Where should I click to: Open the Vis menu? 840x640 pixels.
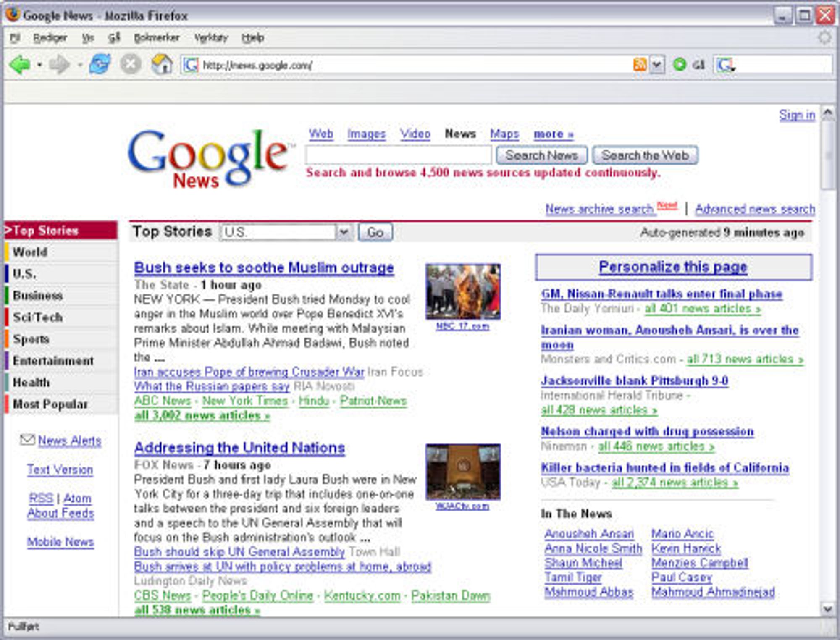(88, 38)
